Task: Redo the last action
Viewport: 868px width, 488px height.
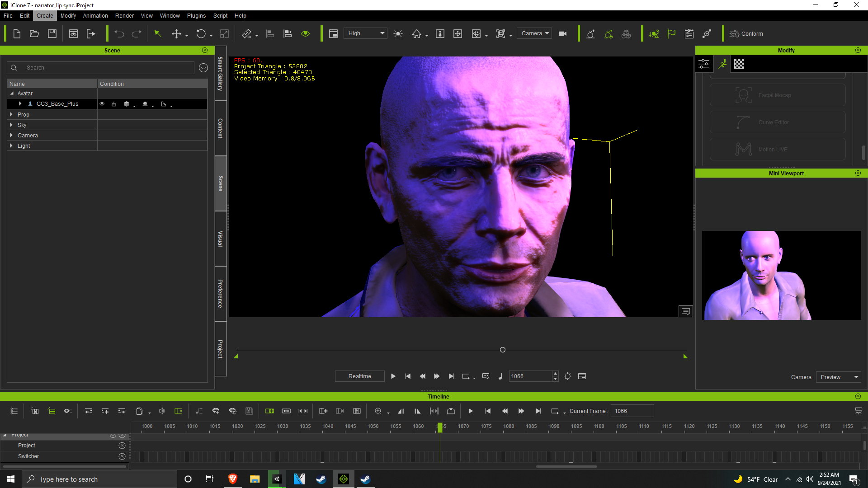Action: (x=137, y=34)
